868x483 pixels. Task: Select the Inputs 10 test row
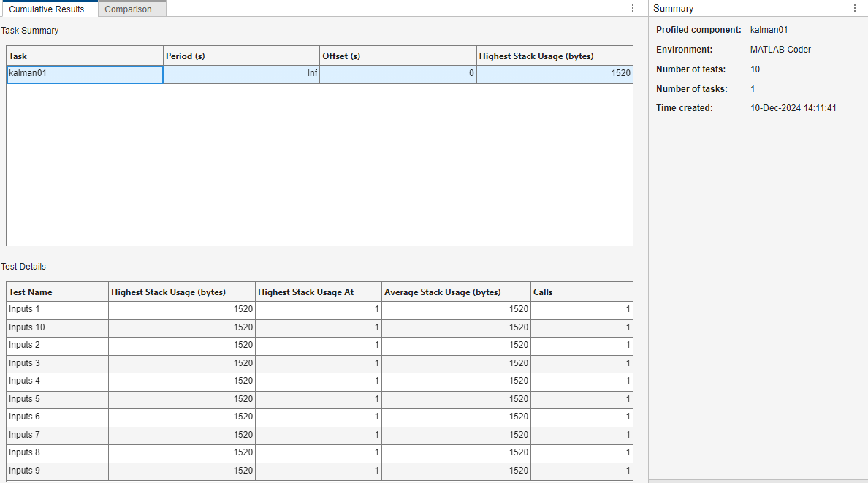click(57, 327)
